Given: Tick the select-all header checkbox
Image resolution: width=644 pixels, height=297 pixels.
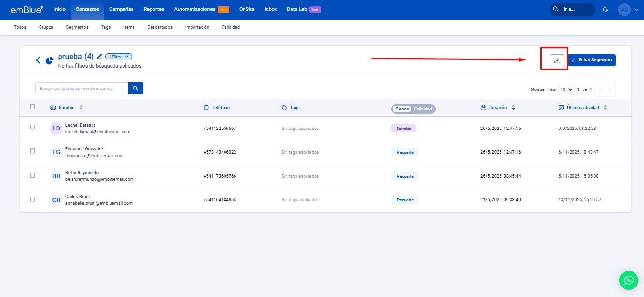Looking at the screenshot, I should click(x=32, y=107).
